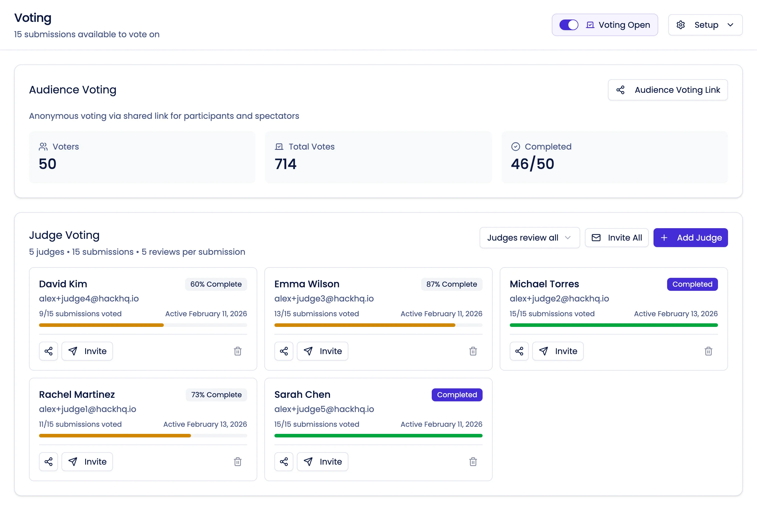The width and height of the screenshot is (757, 532).
Task: Open the Audience Voting Link
Action: (x=667, y=90)
